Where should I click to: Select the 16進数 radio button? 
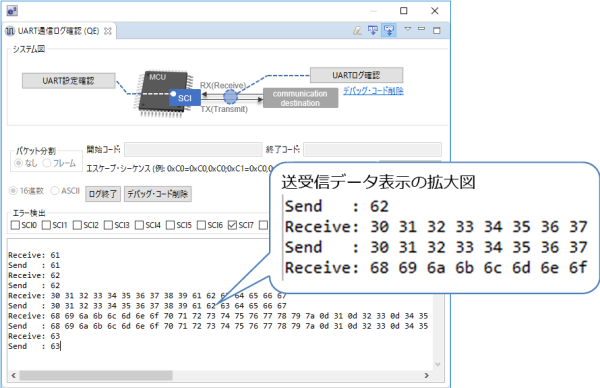point(13,191)
